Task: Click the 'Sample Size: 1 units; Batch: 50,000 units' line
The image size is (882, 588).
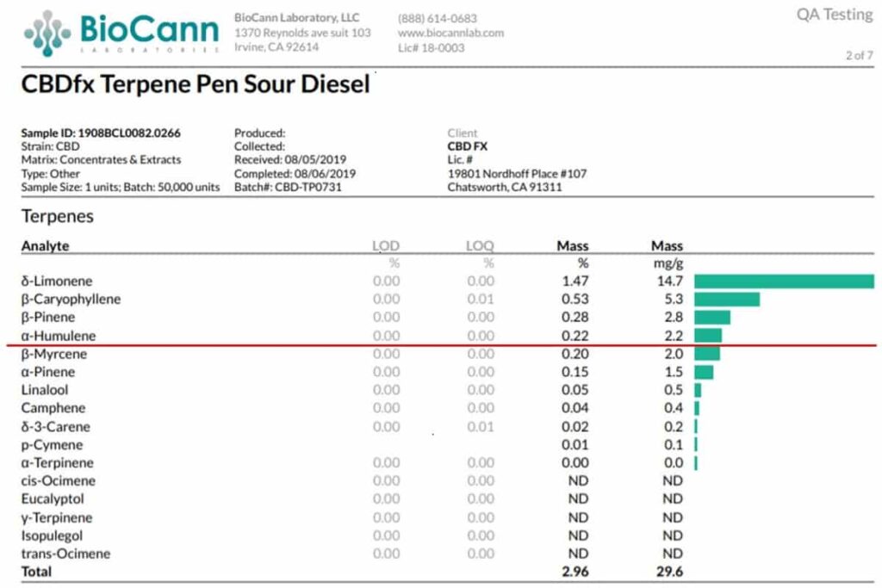Action: click(x=121, y=187)
